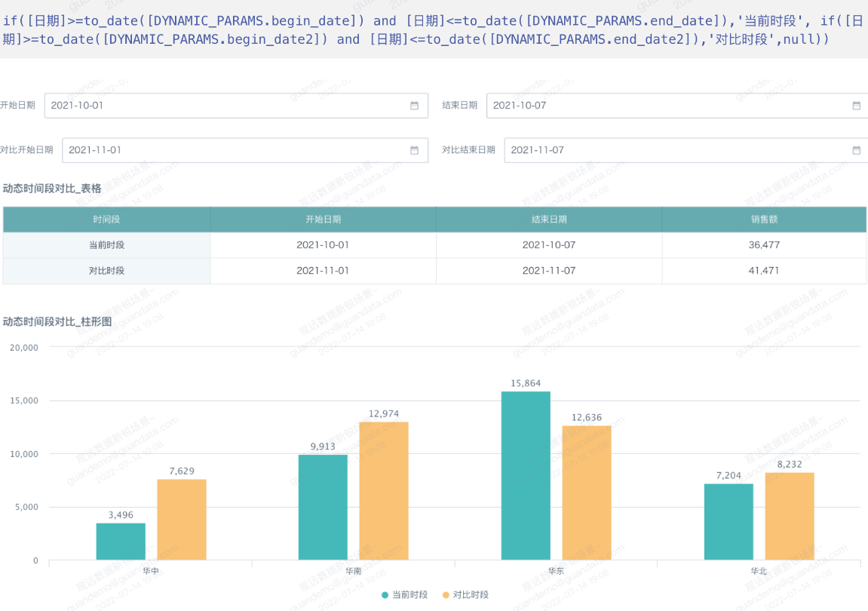868x611 pixels.
Task: Click the 结束日期 field showing 2021-10-07
Action: point(677,106)
